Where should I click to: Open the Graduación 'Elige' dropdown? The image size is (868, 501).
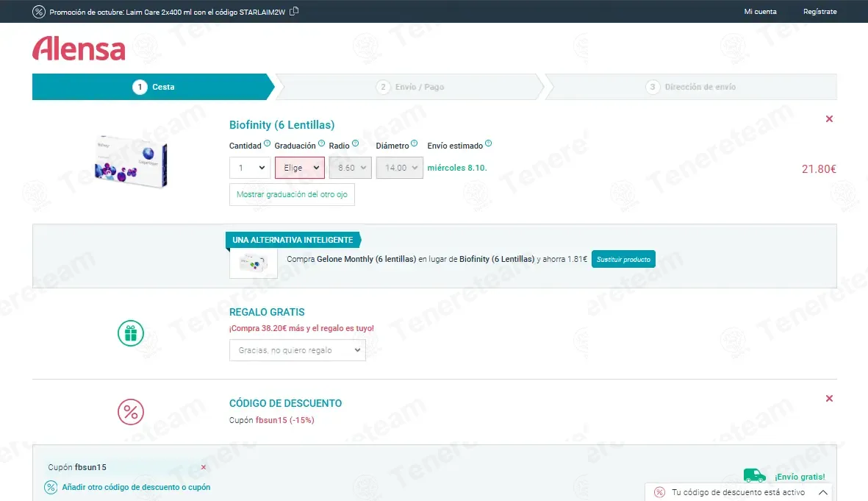(x=299, y=168)
